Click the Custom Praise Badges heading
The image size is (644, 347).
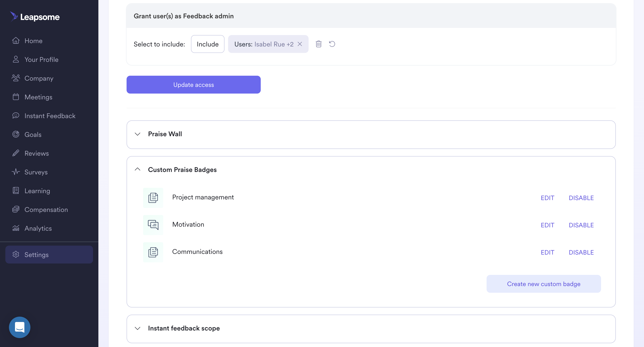click(x=182, y=169)
